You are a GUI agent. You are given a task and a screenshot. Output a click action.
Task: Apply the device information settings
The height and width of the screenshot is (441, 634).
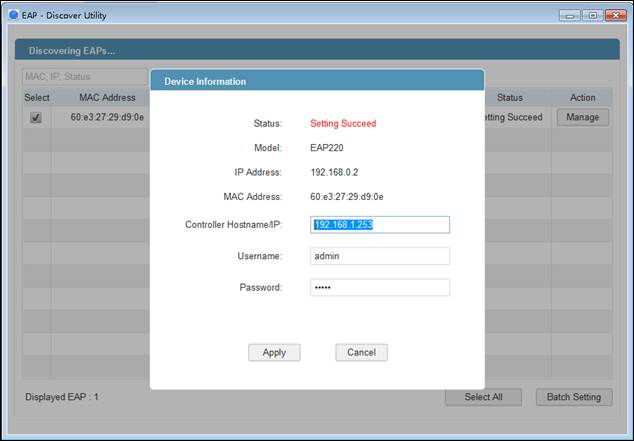[x=274, y=352]
